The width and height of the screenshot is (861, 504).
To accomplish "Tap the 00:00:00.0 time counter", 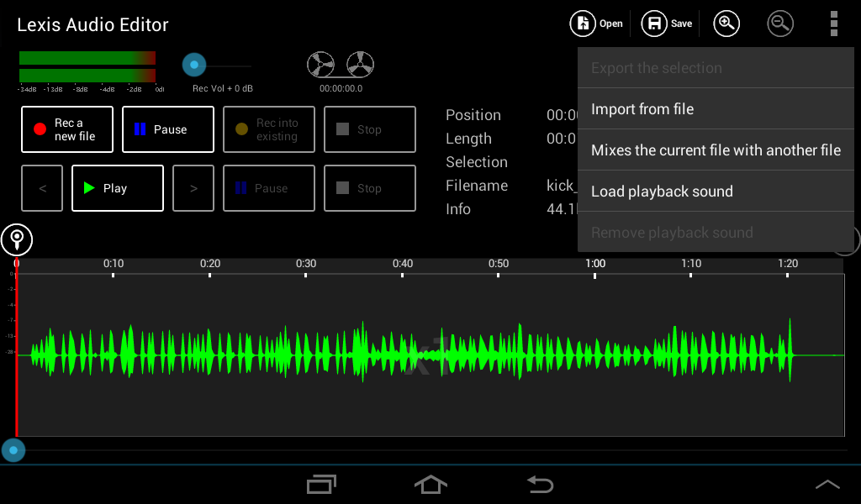I will tap(341, 88).
